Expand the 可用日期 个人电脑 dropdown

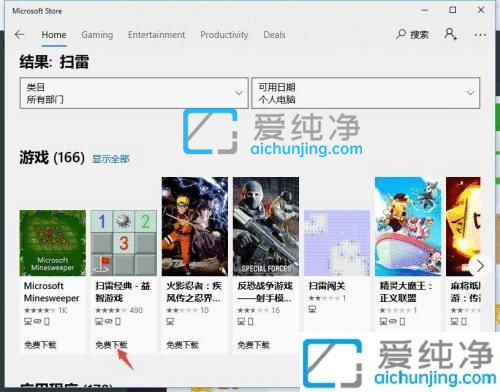(x=365, y=93)
